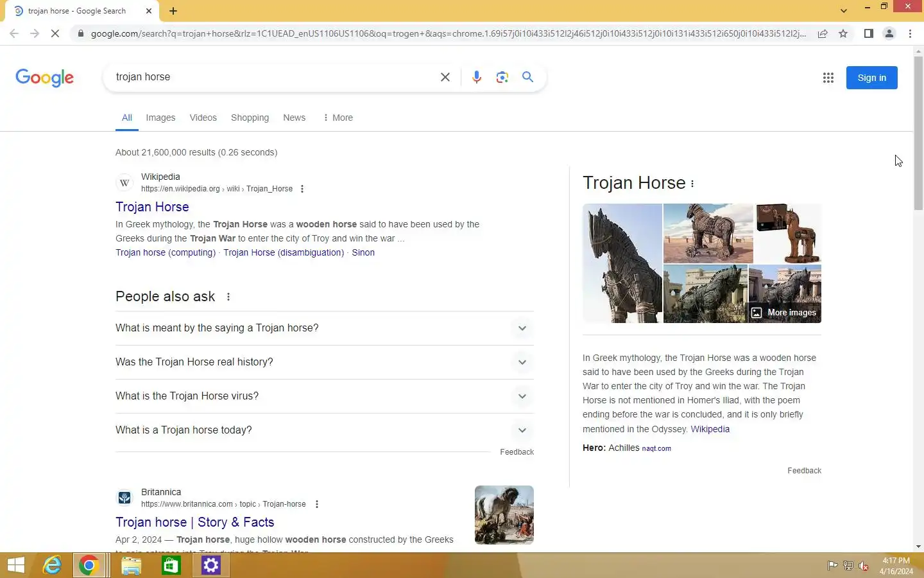Open File Explorer from taskbar

(x=131, y=566)
